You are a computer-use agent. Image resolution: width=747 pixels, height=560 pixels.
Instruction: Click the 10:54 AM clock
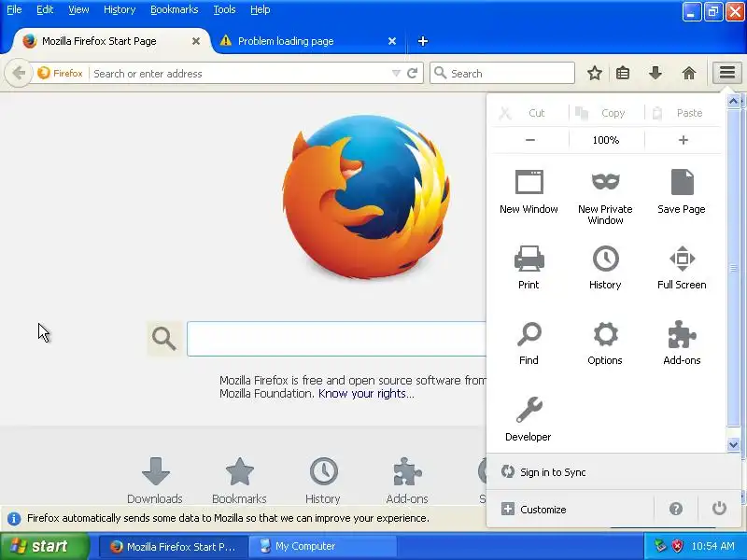[x=712, y=546]
